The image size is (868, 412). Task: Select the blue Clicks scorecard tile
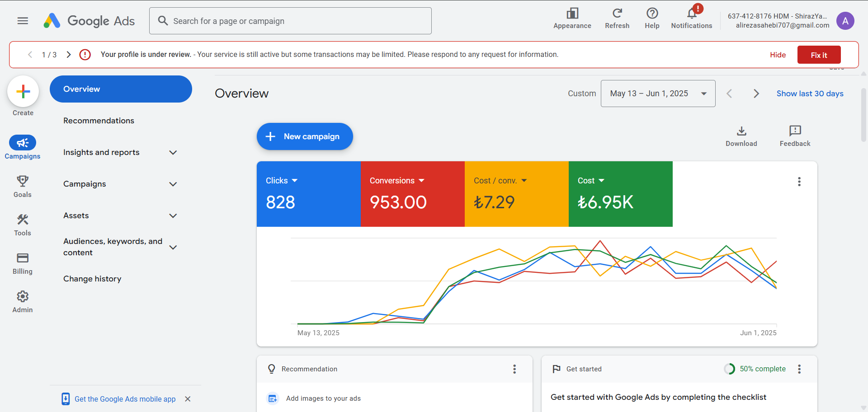coord(309,194)
